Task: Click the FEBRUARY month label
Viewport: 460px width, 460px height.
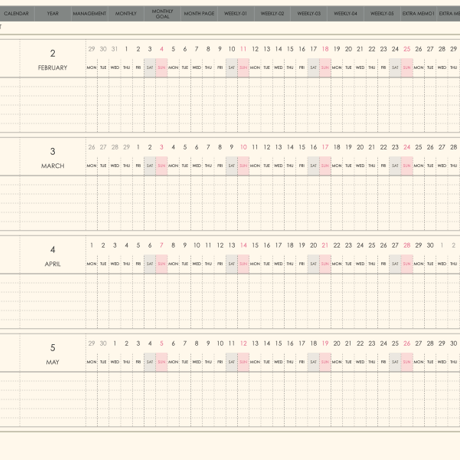Action: 53,68
